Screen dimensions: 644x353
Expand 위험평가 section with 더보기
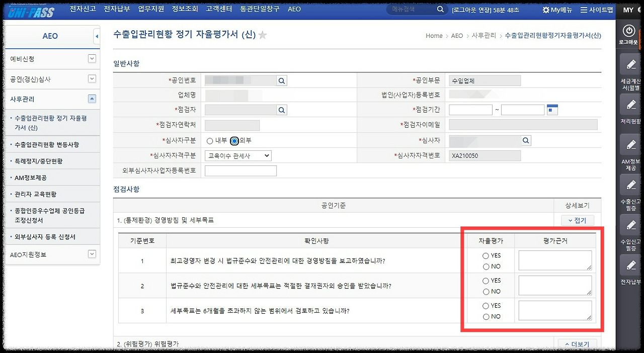(578, 344)
